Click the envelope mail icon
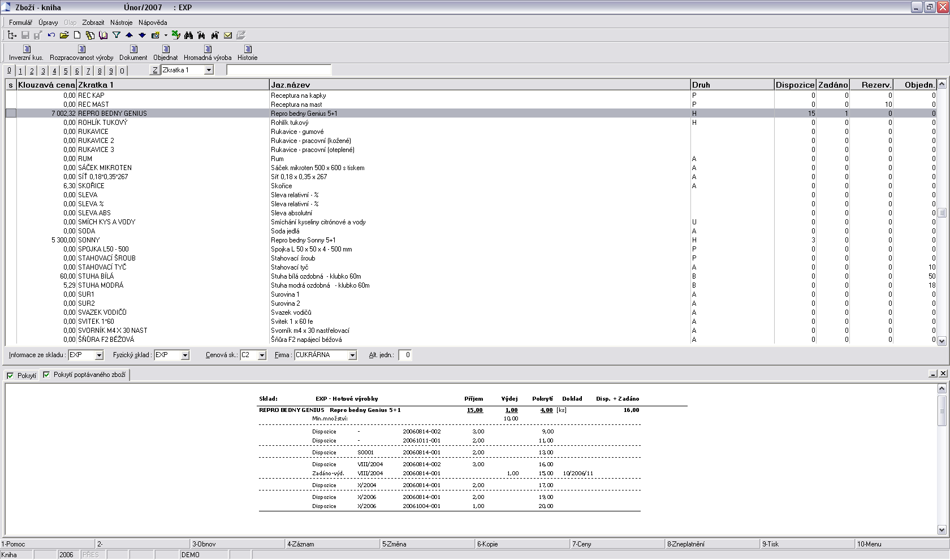 tap(228, 35)
